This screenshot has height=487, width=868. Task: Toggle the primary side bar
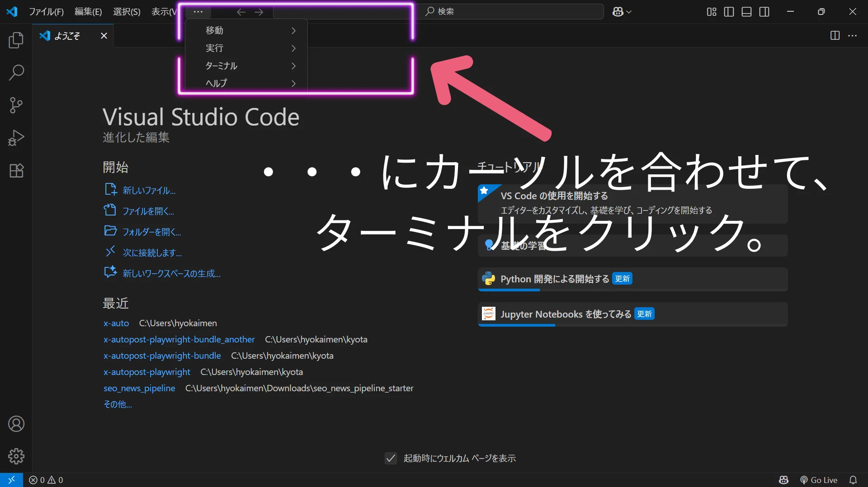pos(729,12)
